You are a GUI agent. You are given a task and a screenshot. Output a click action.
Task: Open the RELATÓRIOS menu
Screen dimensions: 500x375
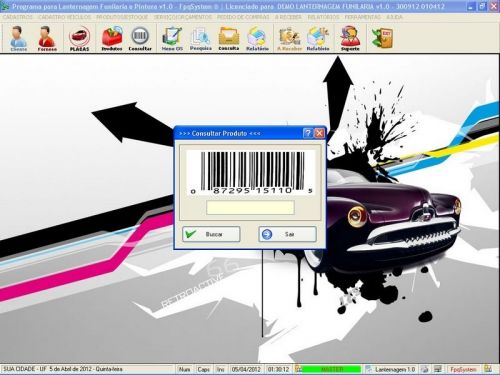[x=323, y=17]
